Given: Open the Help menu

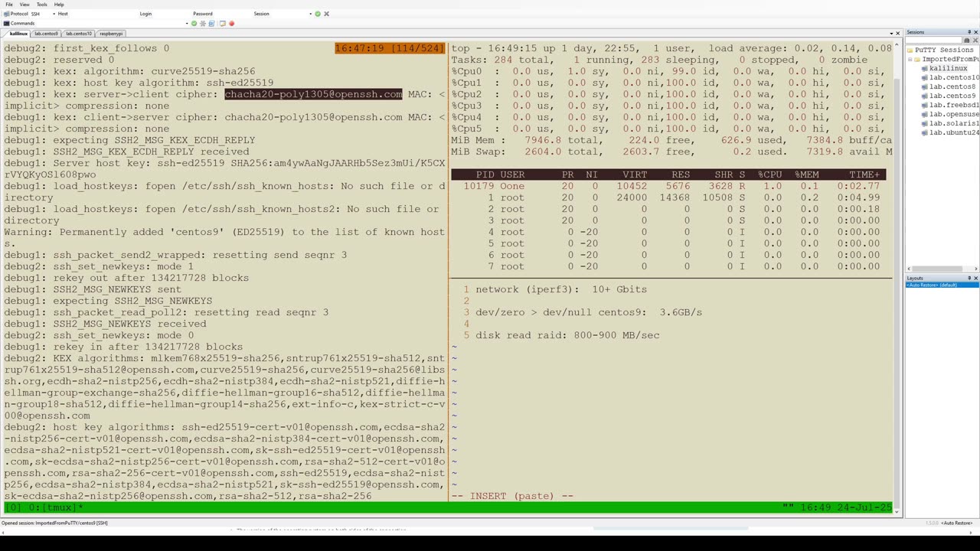Looking at the screenshot, I should coord(59,5).
